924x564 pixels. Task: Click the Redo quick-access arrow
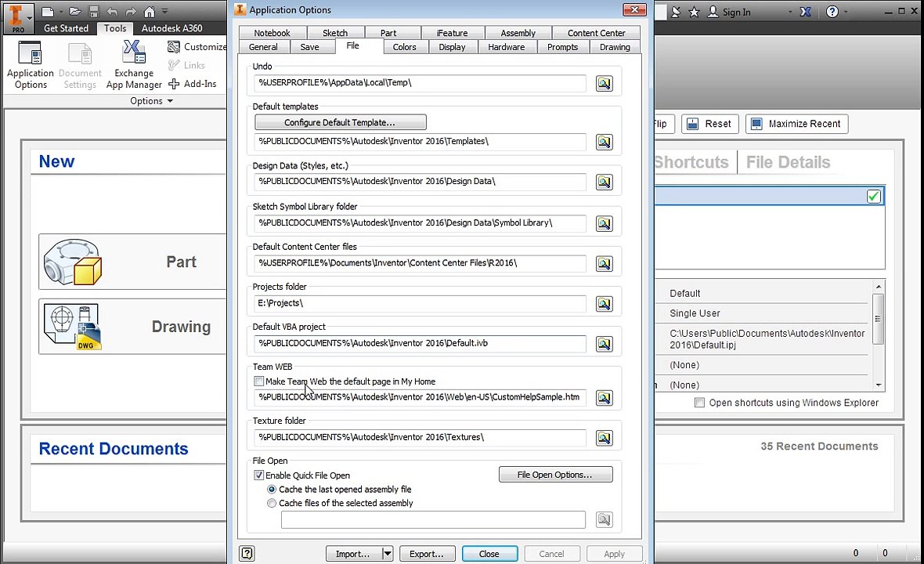click(130, 11)
